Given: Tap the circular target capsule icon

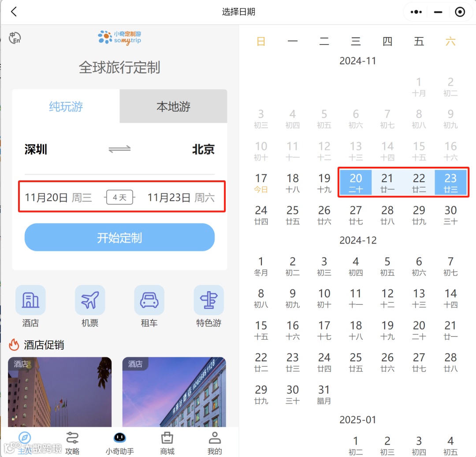Looking at the screenshot, I should (460, 12).
